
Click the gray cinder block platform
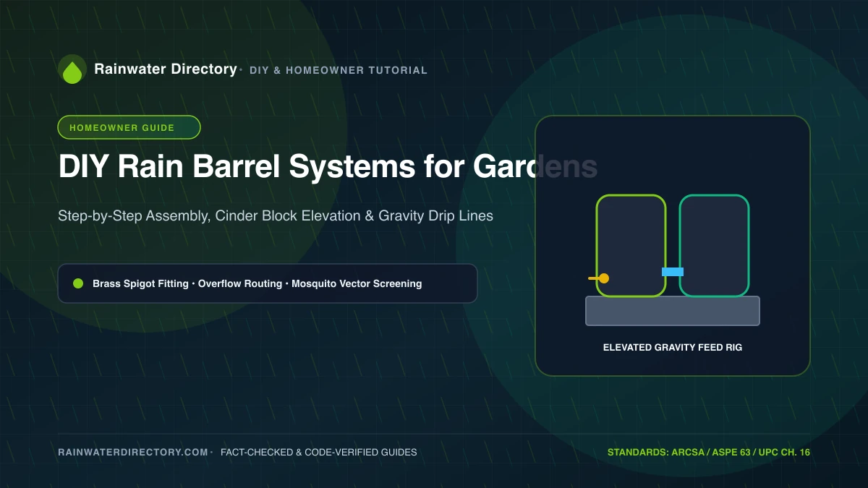point(673,311)
